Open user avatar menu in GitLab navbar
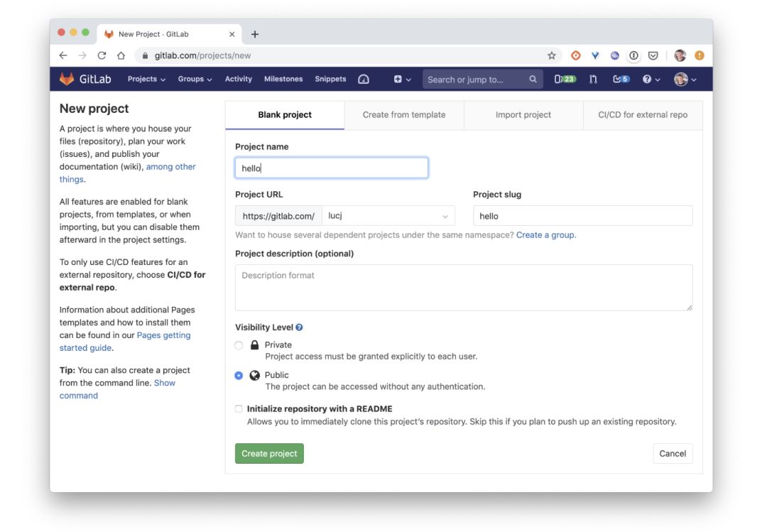767x532 pixels. (685, 80)
